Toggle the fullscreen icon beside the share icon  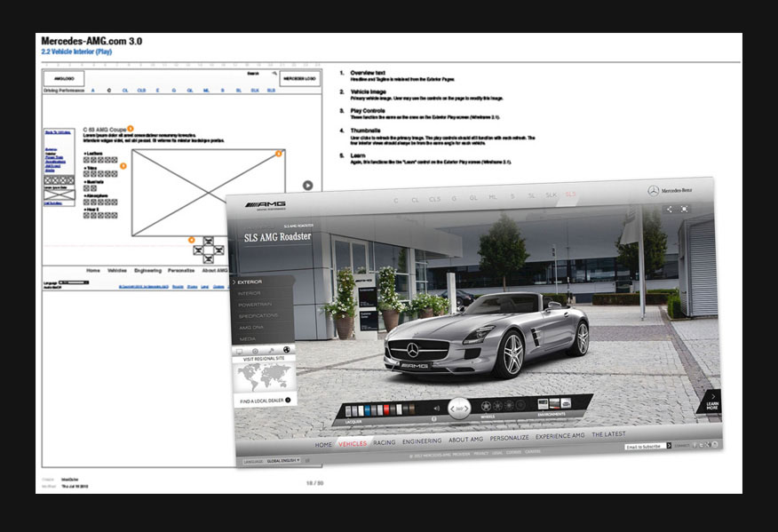coord(684,210)
